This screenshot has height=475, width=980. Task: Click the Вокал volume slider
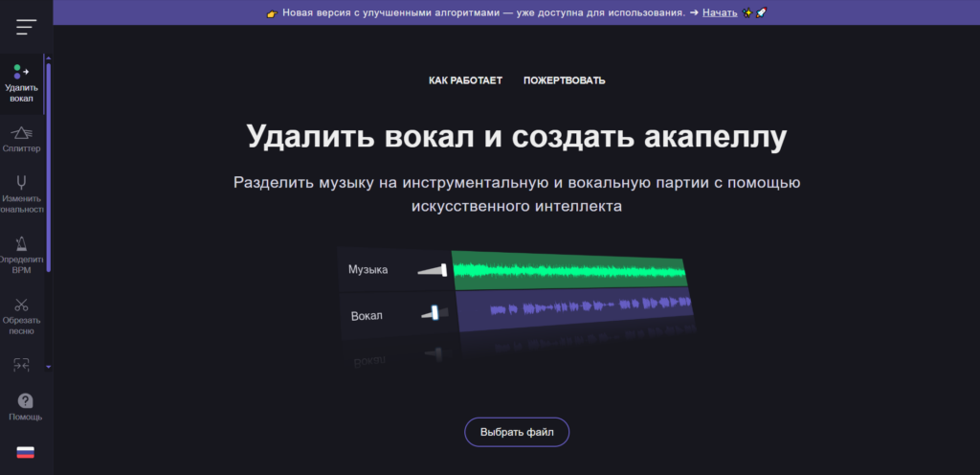pyautogui.click(x=434, y=312)
